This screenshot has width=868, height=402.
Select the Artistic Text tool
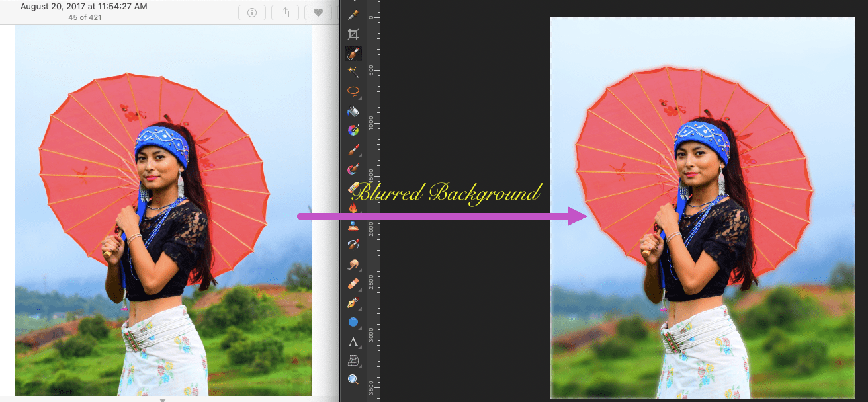[x=353, y=341]
